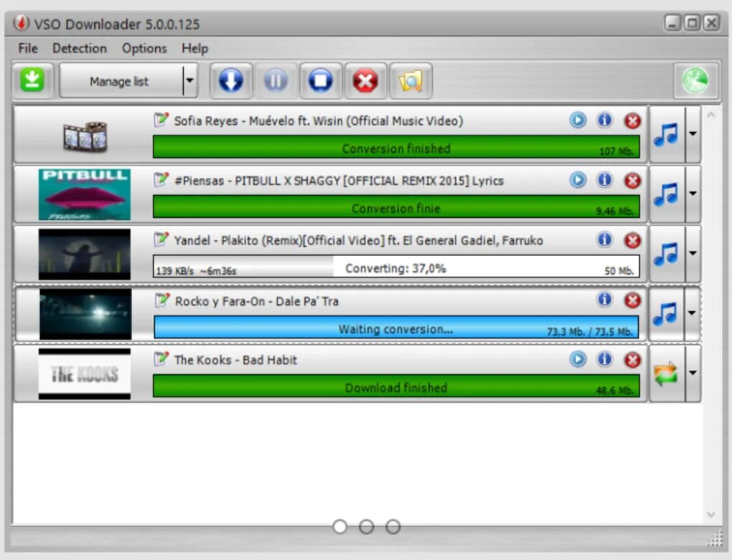Show info for Yandel Plakito item
The image size is (732, 560).
[x=604, y=239]
